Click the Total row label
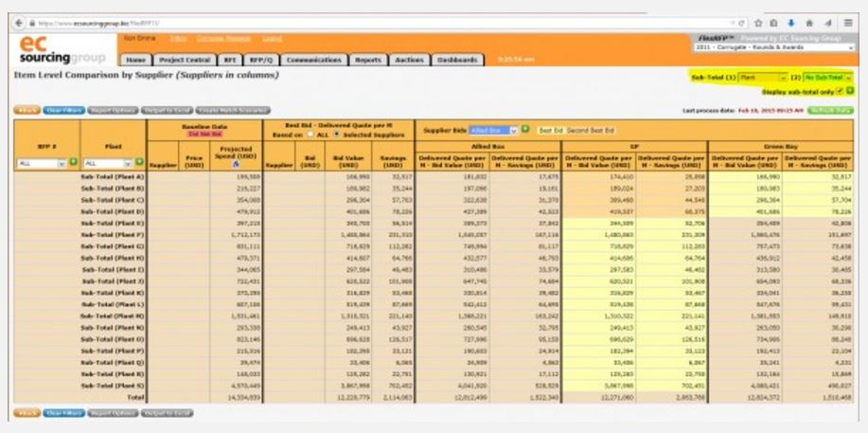The height and width of the screenshot is (433, 868). (135, 397)
